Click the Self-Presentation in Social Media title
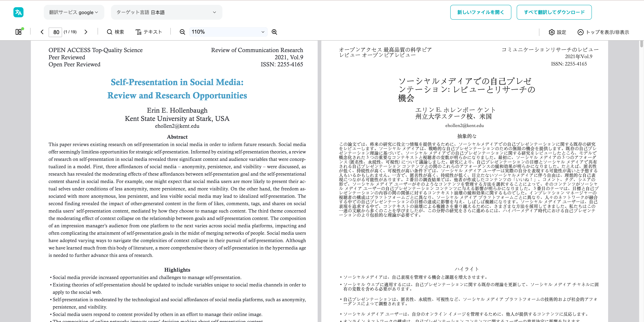This screenshot has width=644, height=322. click(x=177, y=82)
